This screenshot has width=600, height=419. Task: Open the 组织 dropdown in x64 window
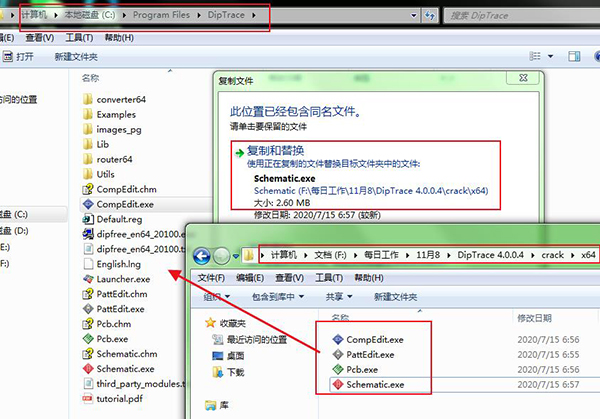217,297
